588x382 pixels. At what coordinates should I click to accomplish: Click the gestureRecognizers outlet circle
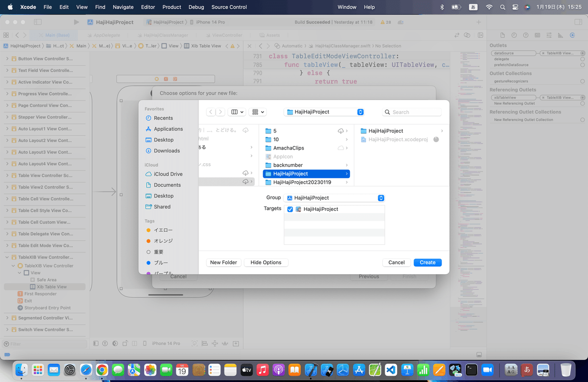582,81
